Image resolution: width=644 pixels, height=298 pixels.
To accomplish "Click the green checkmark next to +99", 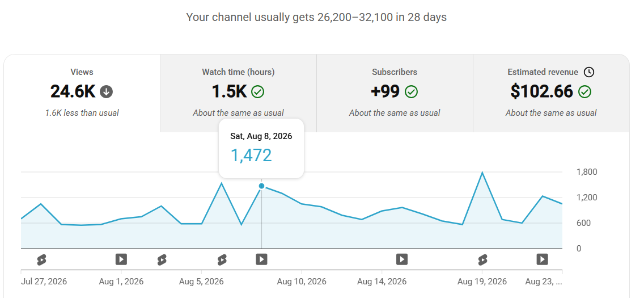I will point(411,91).
